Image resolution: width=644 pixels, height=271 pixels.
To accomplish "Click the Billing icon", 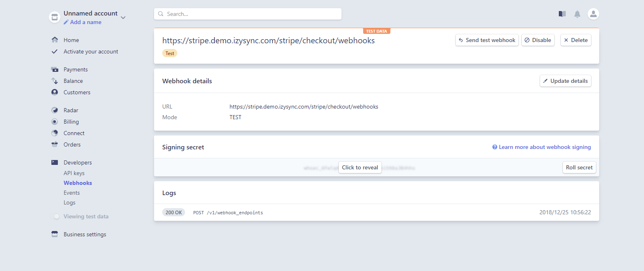I will [55, 122].
